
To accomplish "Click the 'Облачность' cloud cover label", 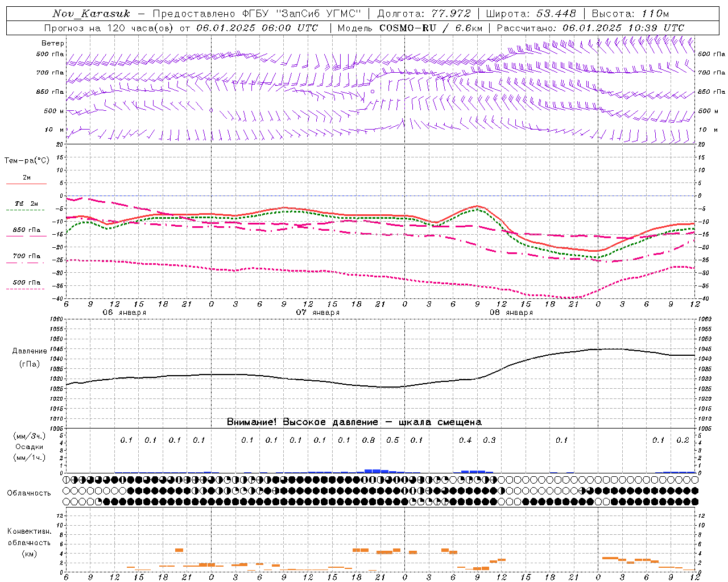I will click(29, 493).
